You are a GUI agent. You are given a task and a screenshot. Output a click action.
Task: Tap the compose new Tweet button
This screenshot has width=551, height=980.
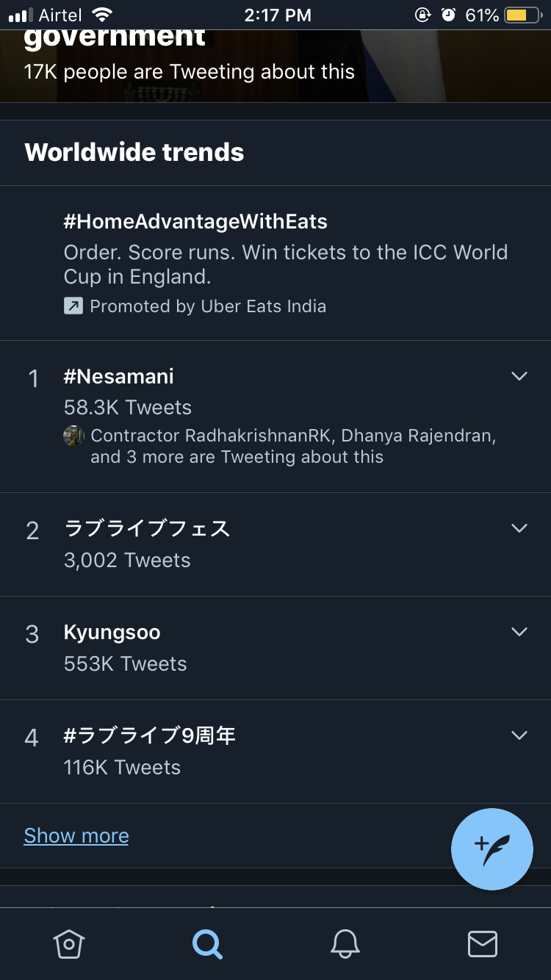491,849
